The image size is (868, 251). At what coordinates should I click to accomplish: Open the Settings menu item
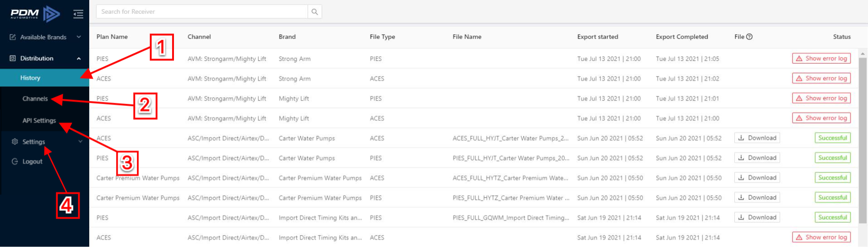34,142
